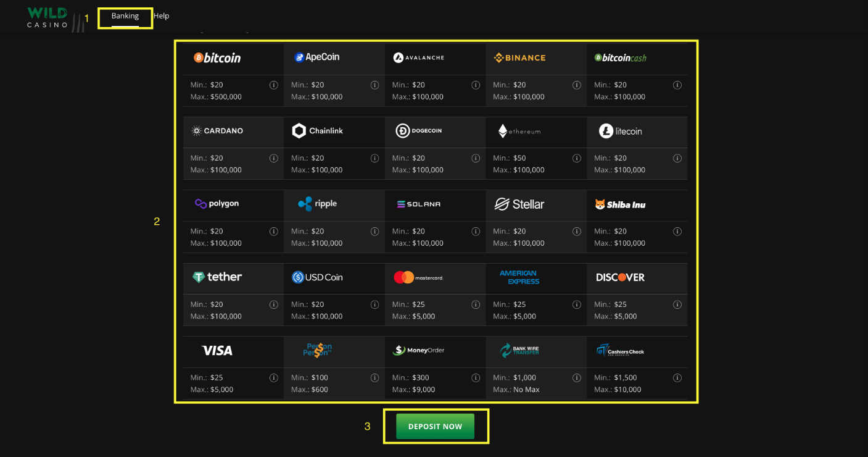868x457 pixels.
Task: Show info for Stellar limits
Action: point(577,232)
